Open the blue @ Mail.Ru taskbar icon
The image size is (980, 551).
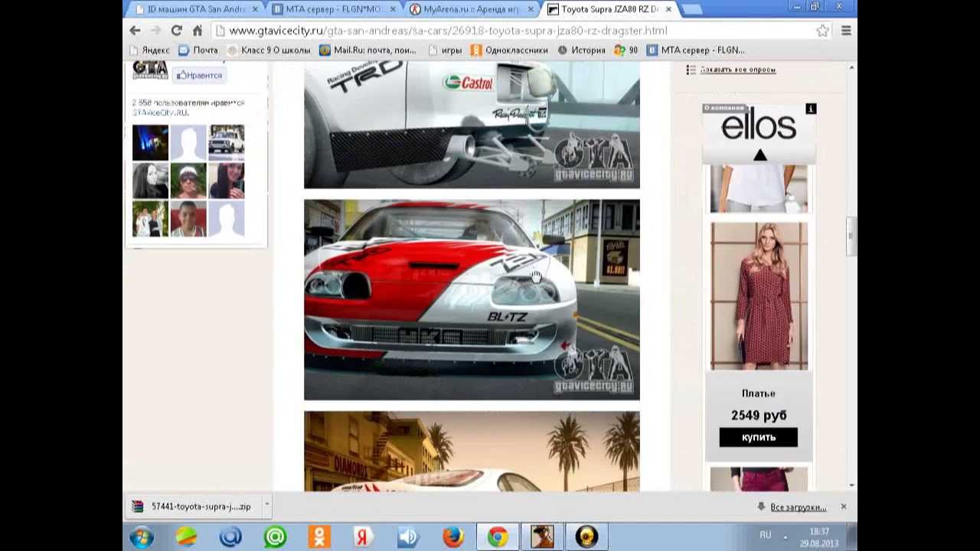point(230,536)
